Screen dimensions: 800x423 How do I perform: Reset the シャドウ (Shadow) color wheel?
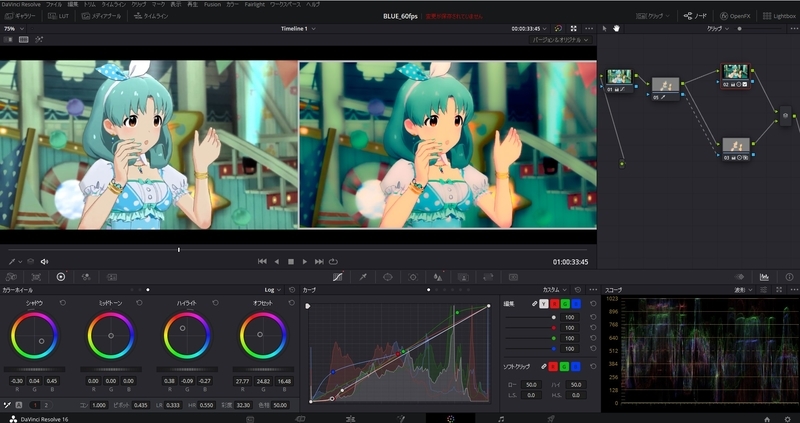[x=62, y=303]
